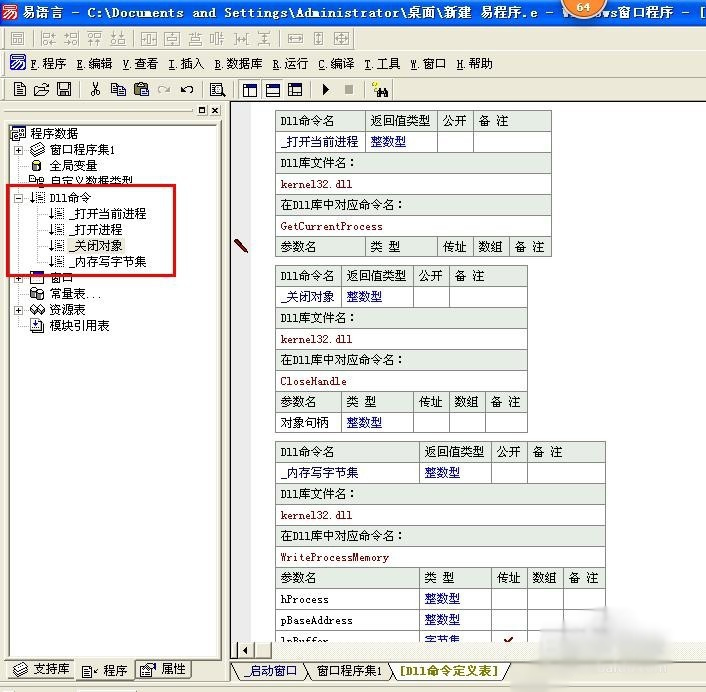The image size is (706, 692).
Task: Click the equal width icon in alignment toolbar
Action: pos(295,39)
